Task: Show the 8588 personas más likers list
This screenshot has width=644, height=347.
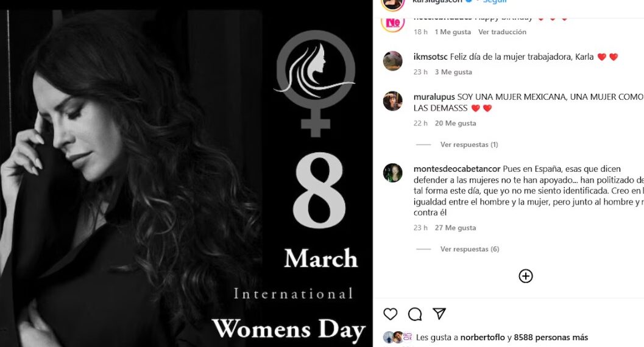Action: coord(551,338)
